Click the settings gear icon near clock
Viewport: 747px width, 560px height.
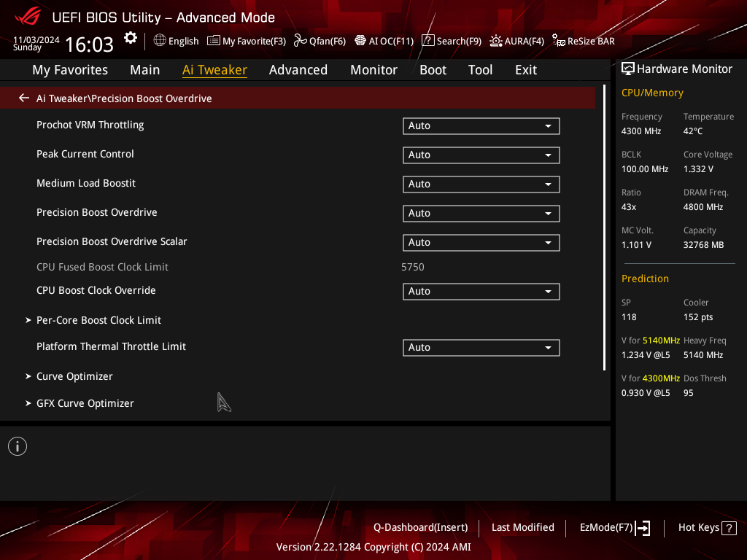[x=130, y=38]
